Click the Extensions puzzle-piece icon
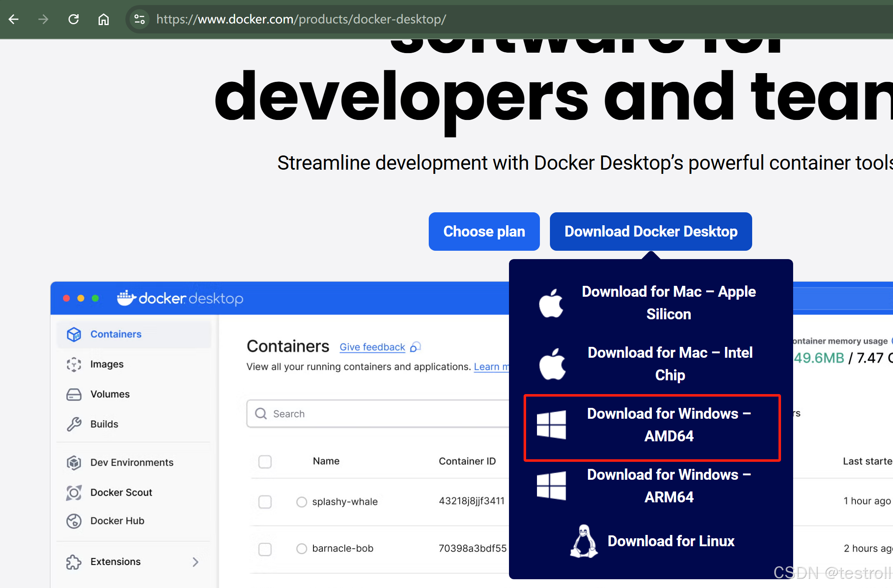The width and height of the screenshot is (893, 588). 74,562
